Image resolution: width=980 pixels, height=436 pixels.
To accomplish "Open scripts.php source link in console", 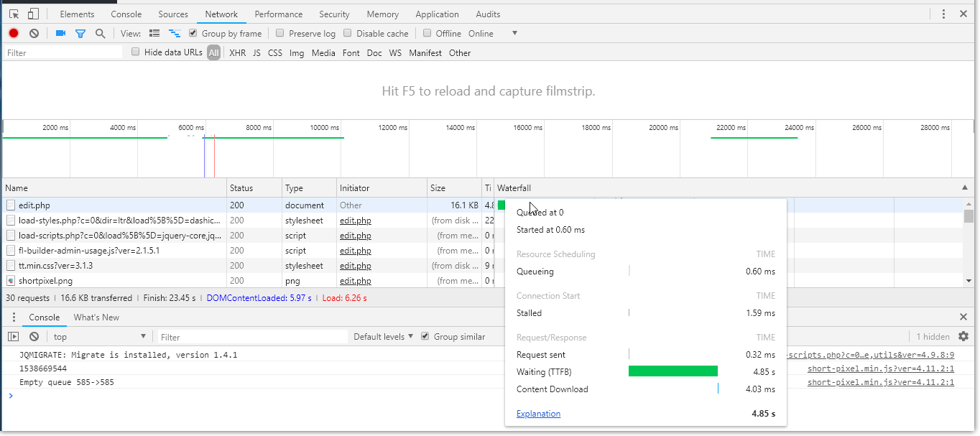I will (871, 355).
